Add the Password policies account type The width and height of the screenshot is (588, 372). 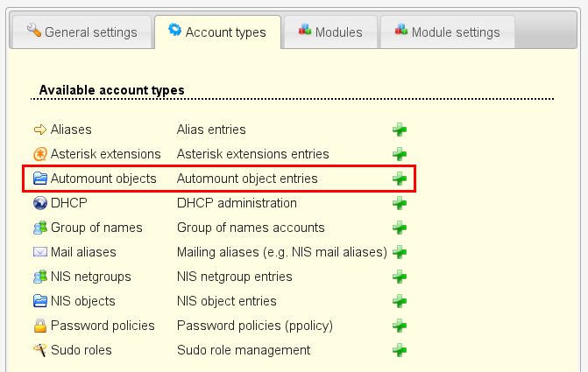[400, 326]
